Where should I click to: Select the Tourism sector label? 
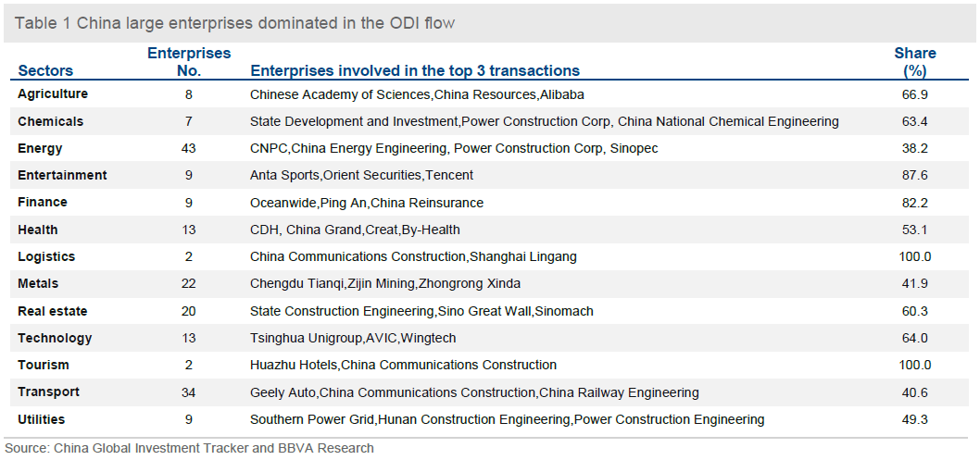point(44,365)
